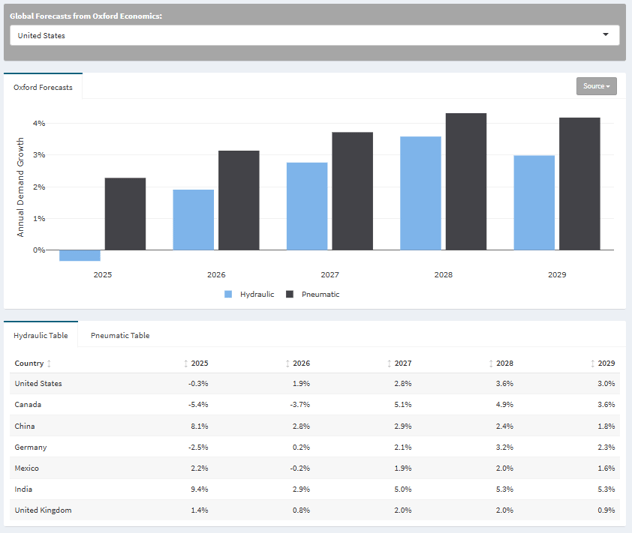
Task: Click the India country name cell
Action: pyautogui.click(x=23, y=489)
